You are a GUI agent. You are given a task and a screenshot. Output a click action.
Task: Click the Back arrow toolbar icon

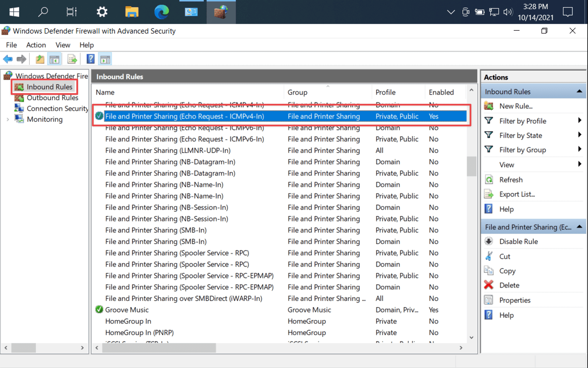8,59
